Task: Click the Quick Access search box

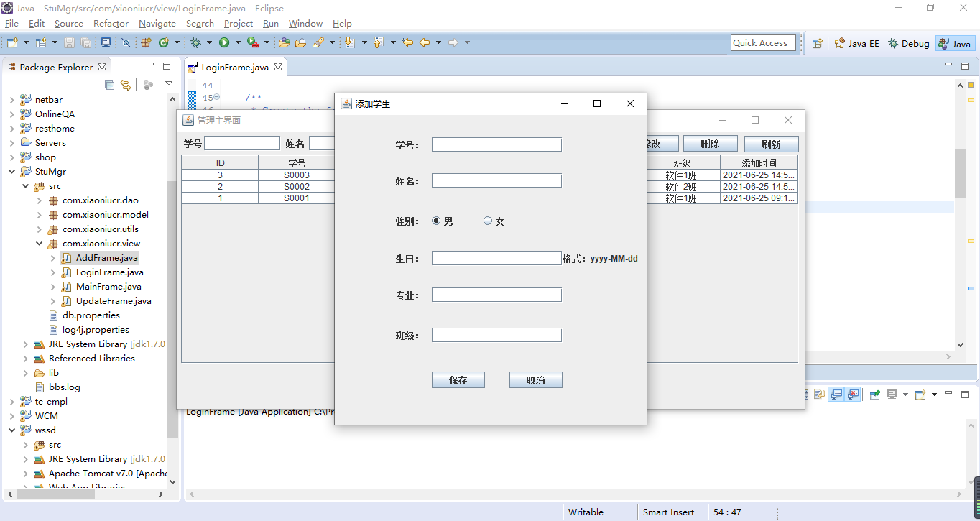Action: (x=763, y=43)
